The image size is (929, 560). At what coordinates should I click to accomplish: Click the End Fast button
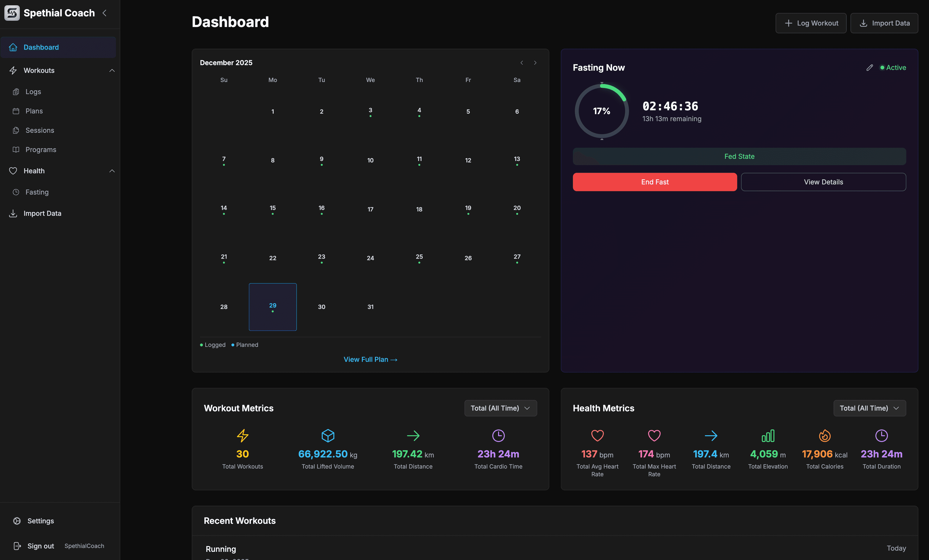click(x=654, y=182)
